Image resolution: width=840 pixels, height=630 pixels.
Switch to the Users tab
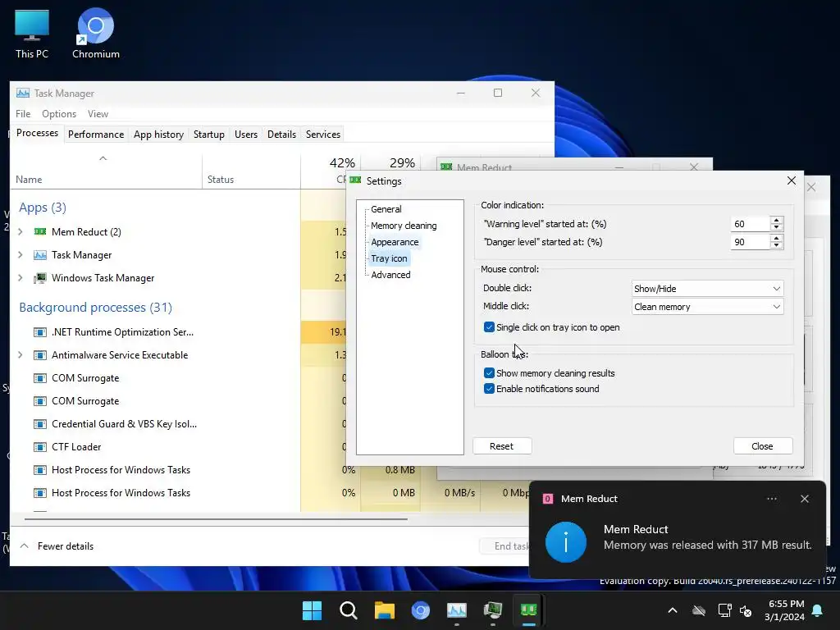tap(246, 135)
